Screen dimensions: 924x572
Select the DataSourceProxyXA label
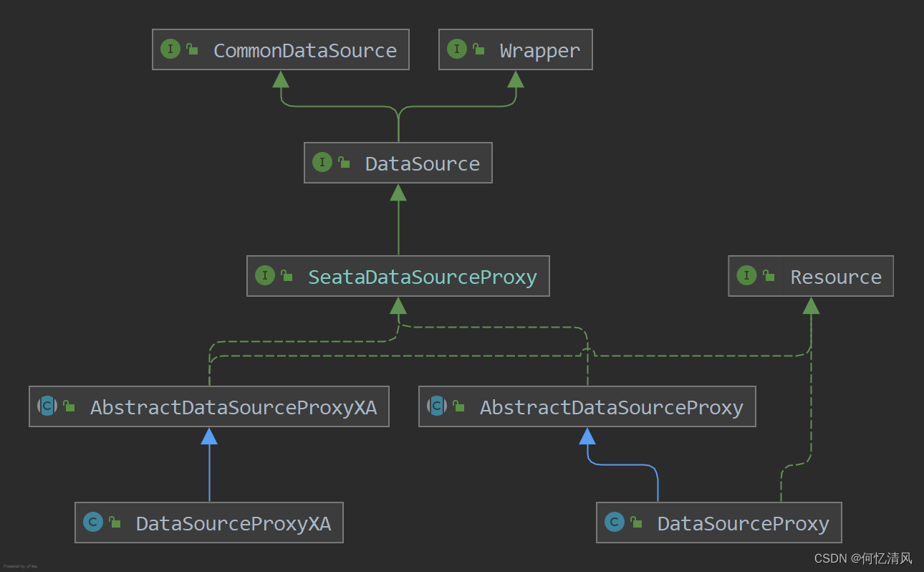[234, 524]
